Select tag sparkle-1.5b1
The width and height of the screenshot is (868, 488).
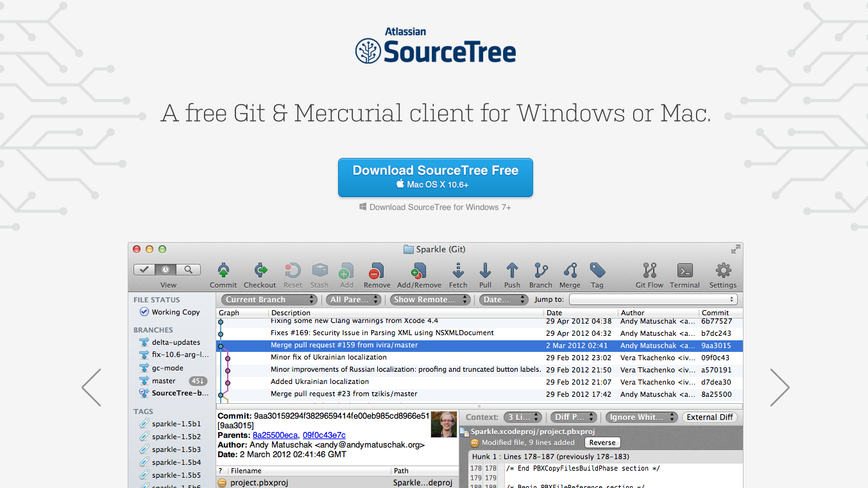[x=171, y=424]
